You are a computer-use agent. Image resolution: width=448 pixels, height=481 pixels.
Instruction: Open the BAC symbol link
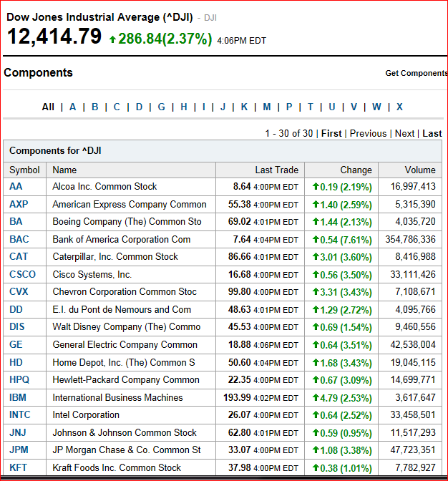tap(19, 239)
